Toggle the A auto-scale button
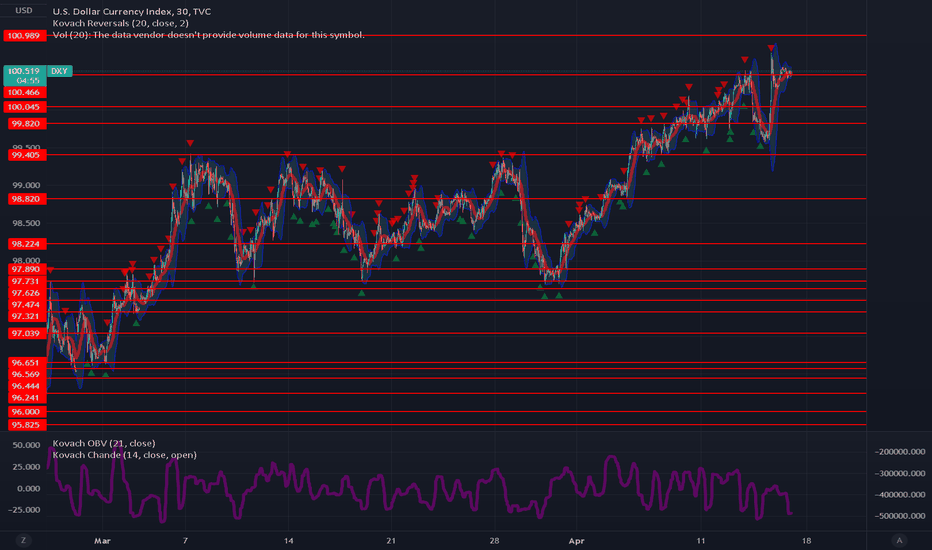Image resolution: width=932 pixels, height=550 pixels. pyautogui.click(x=899, y=540)
